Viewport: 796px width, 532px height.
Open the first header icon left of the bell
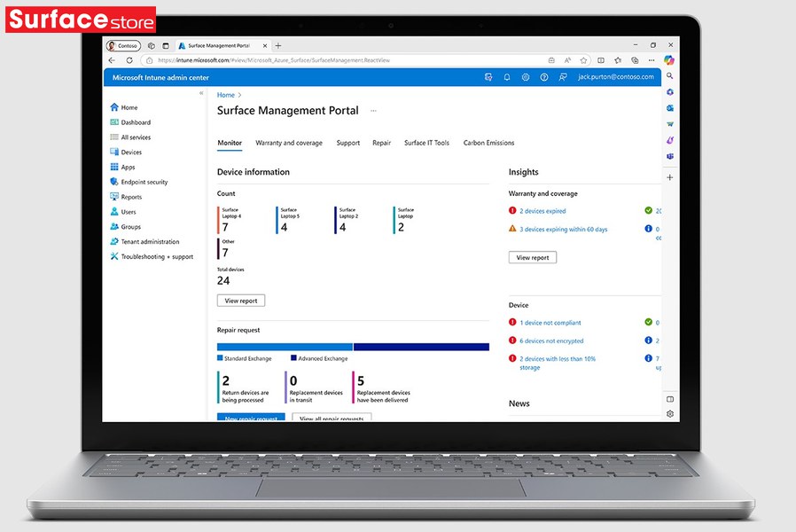tap(488, 77)
